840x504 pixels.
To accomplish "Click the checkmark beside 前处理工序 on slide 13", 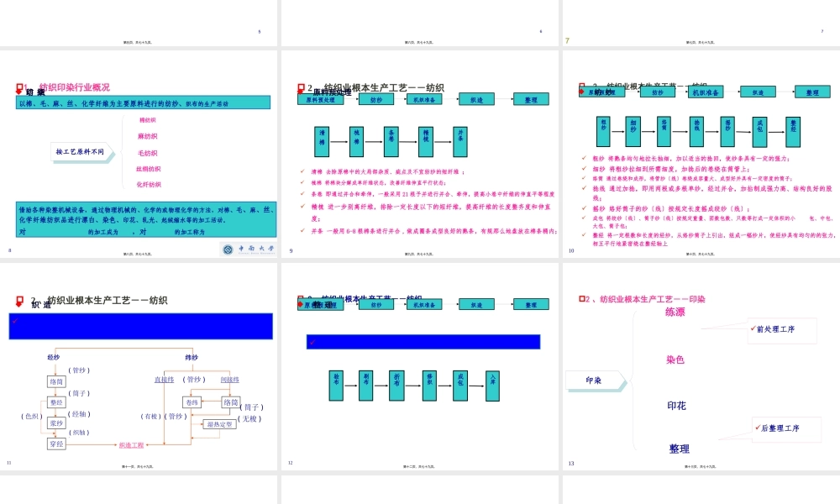I will click(x=753, y=328).
